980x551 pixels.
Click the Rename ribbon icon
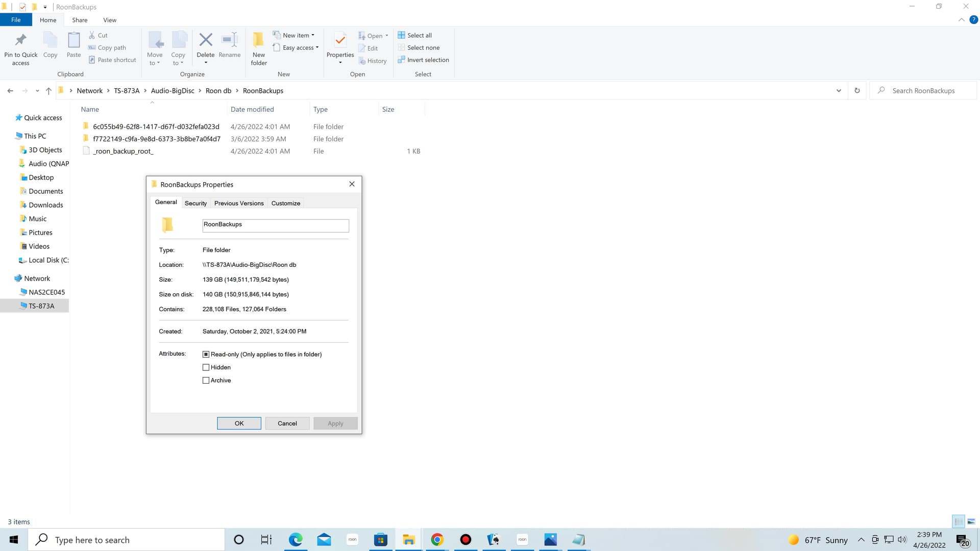click(229, 40)
